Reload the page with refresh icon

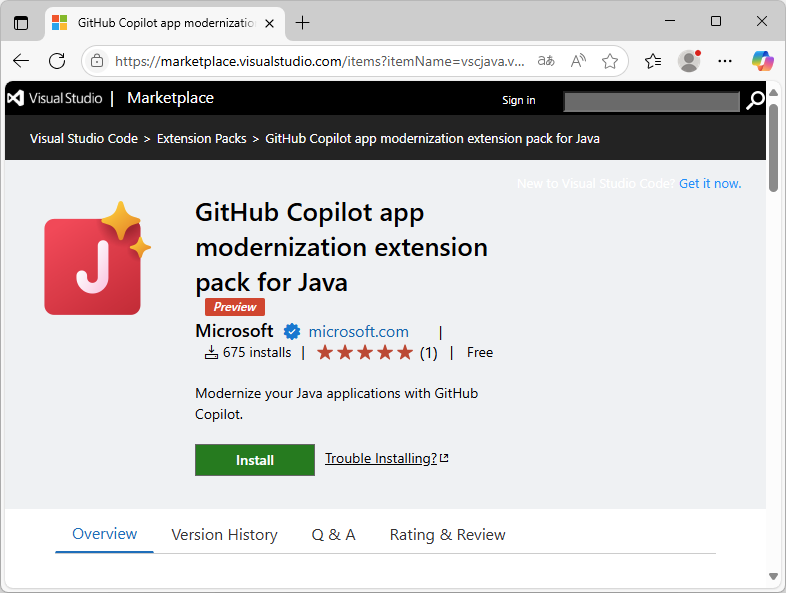[x=57, y=61]
